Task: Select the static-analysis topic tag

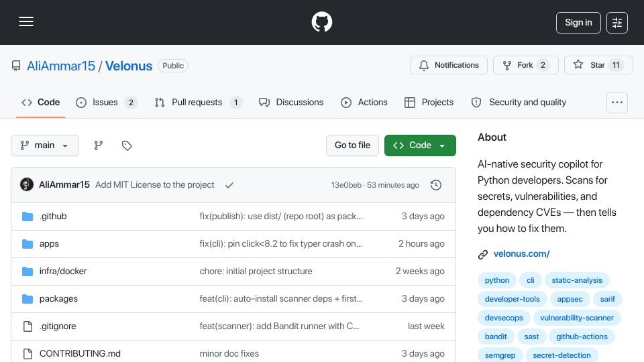Action: (577, 280)
